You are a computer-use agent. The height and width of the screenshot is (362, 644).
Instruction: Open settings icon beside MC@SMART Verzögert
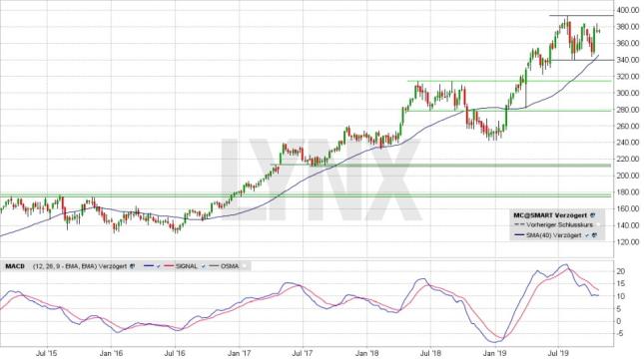592,215
